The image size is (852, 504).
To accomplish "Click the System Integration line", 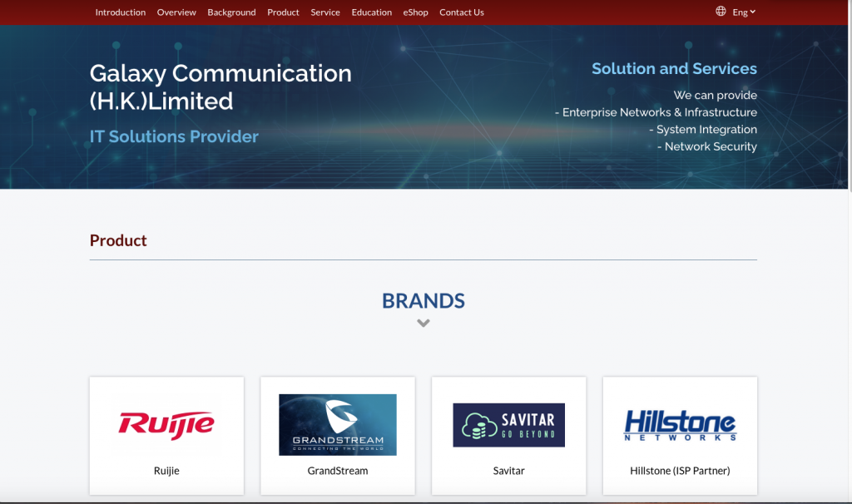I will click(703, 129).
